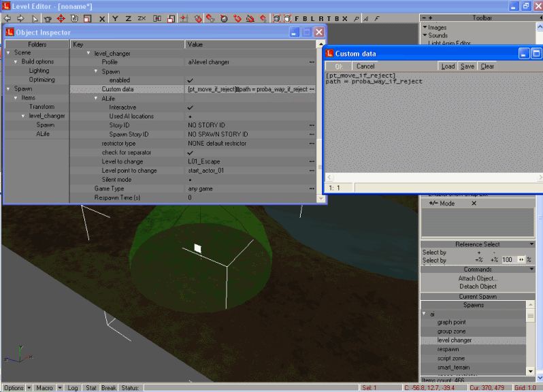Screen dimensions: 543x392
Task: Click Spawns list scrollbar down arrow
Action: coord(531,371)
